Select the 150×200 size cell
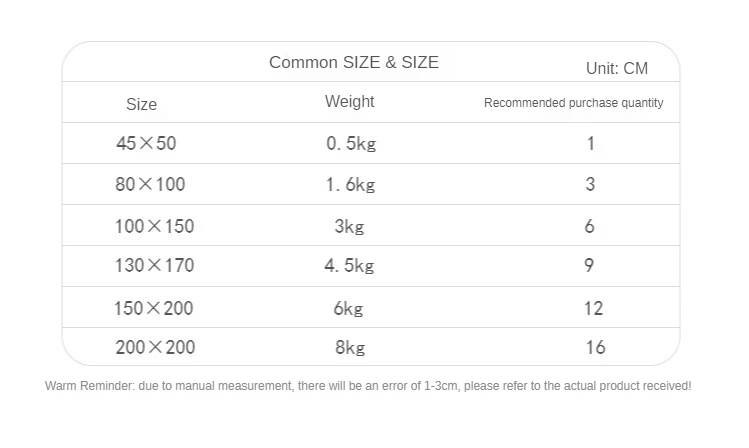Viewport: 749px width, 448px height. 154,308
